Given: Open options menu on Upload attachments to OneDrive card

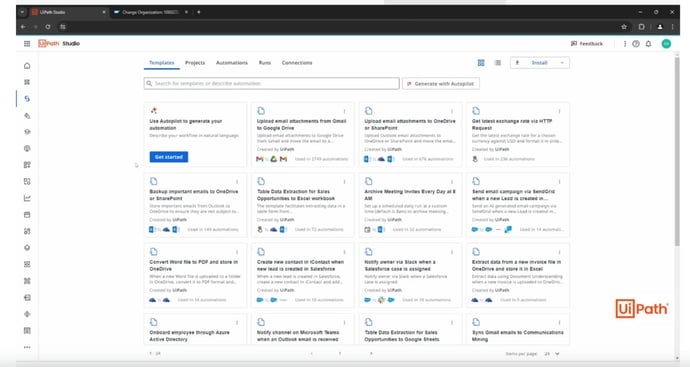Looking at the screenshot, I should pos(452,111).
